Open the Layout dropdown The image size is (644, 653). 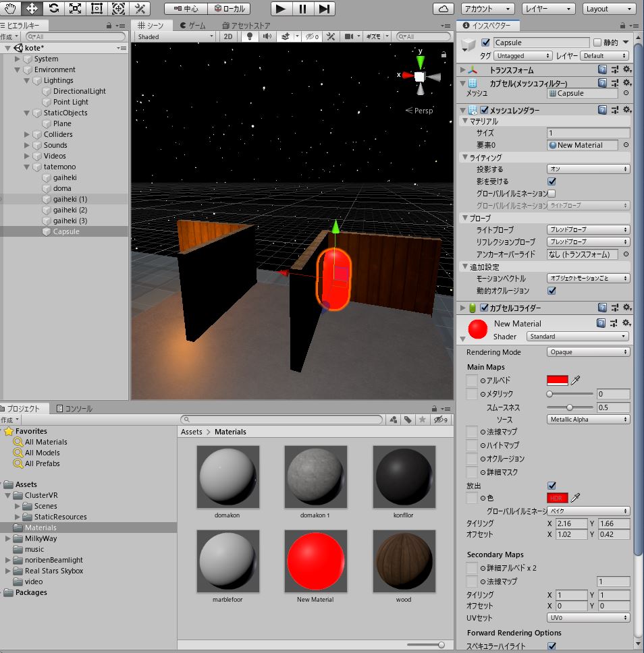(x=608, y=9)
